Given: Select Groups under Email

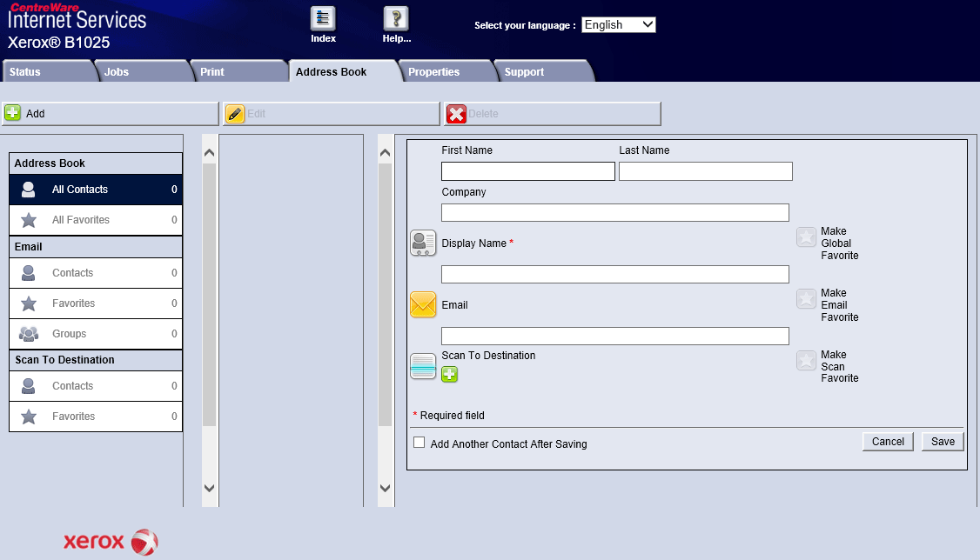Looking at the screenshot, I should point(96,334).
